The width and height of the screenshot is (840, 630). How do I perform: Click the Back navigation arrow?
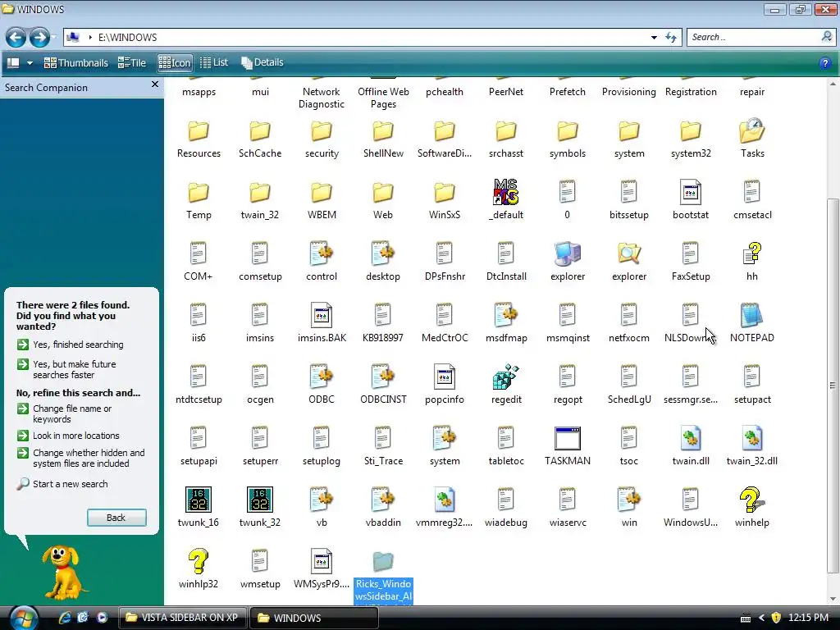click(x=16, y=38)
